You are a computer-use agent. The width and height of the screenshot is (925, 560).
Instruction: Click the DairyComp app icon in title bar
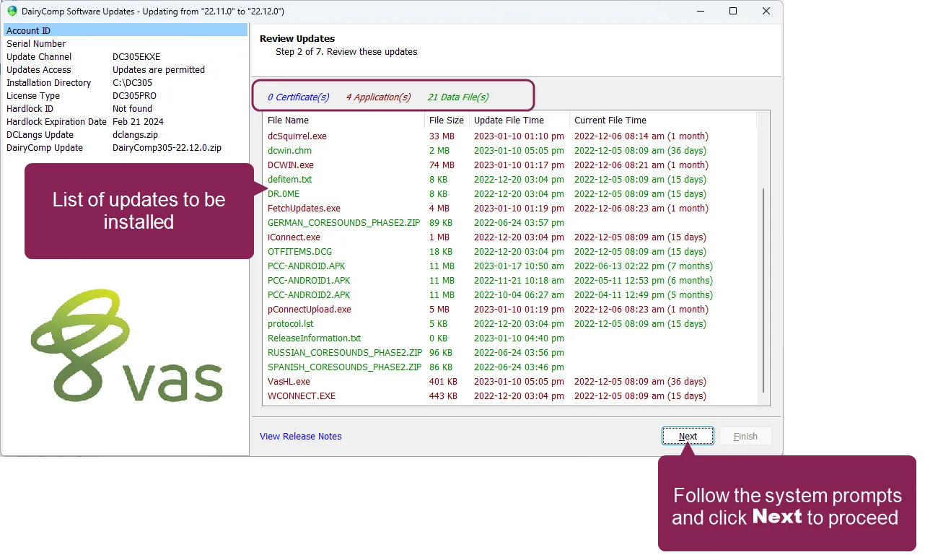[12, 11]
